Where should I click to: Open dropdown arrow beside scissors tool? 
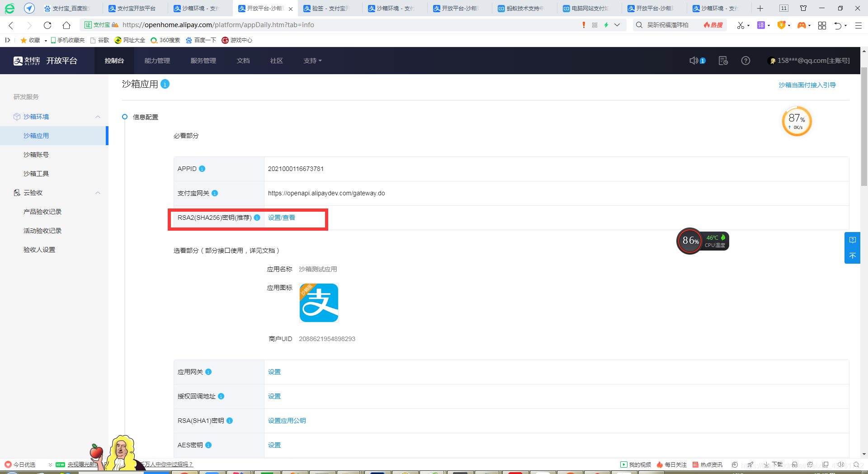(748, 26)
